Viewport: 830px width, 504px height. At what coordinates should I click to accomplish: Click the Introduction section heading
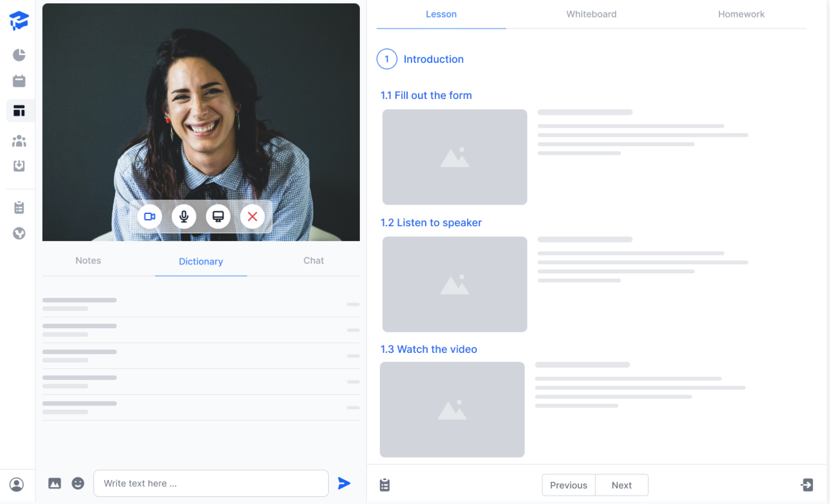click(434, 59)
